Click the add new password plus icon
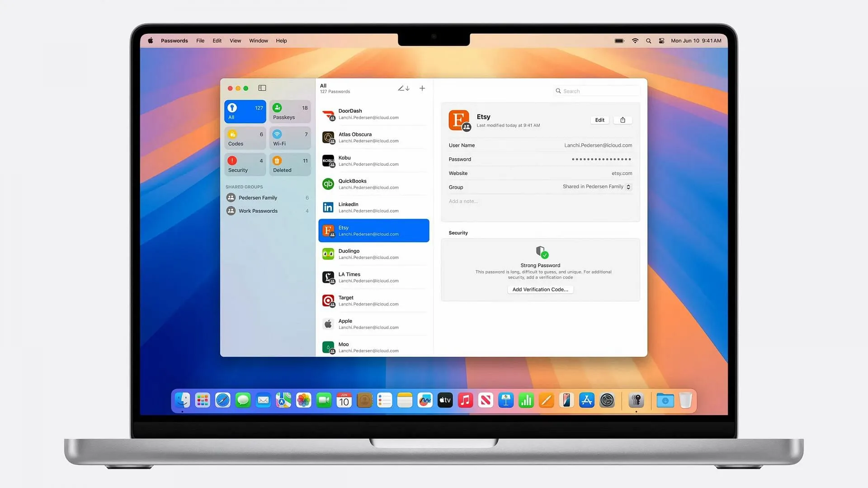The width and height of the screenshot is (868, 488). (422, 88)
